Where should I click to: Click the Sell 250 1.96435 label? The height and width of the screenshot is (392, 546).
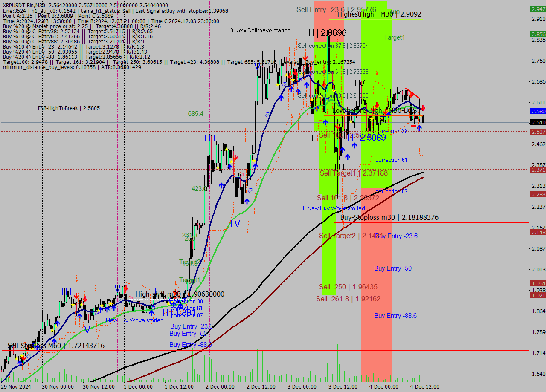coord(349,287)
